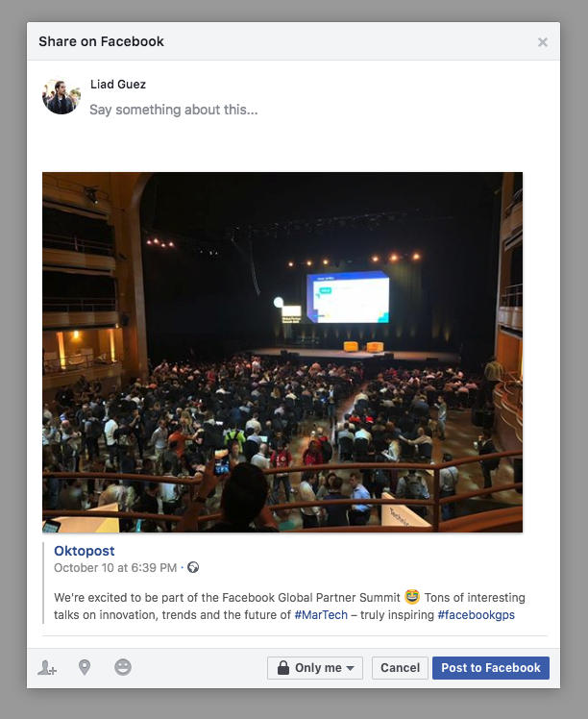Expand the Only me privacy dropdown
The height and width of the screenshot is (719, 588).
click(315, 668)
